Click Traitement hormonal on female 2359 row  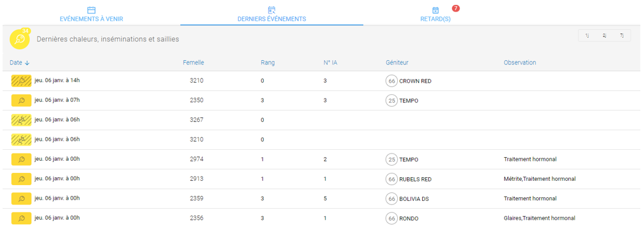click(x=530, y=199)
